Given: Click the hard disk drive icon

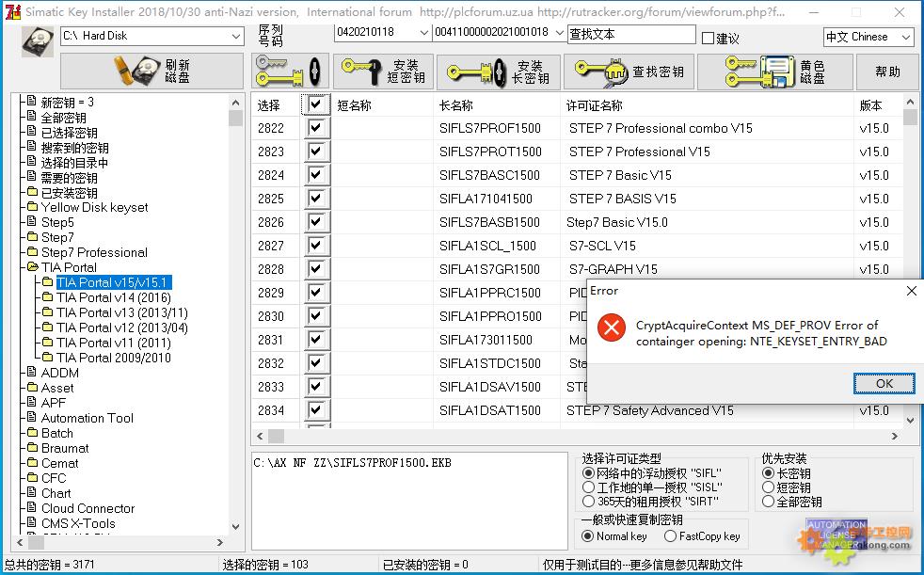Looking at the screenshot, I should coord(37,41).
